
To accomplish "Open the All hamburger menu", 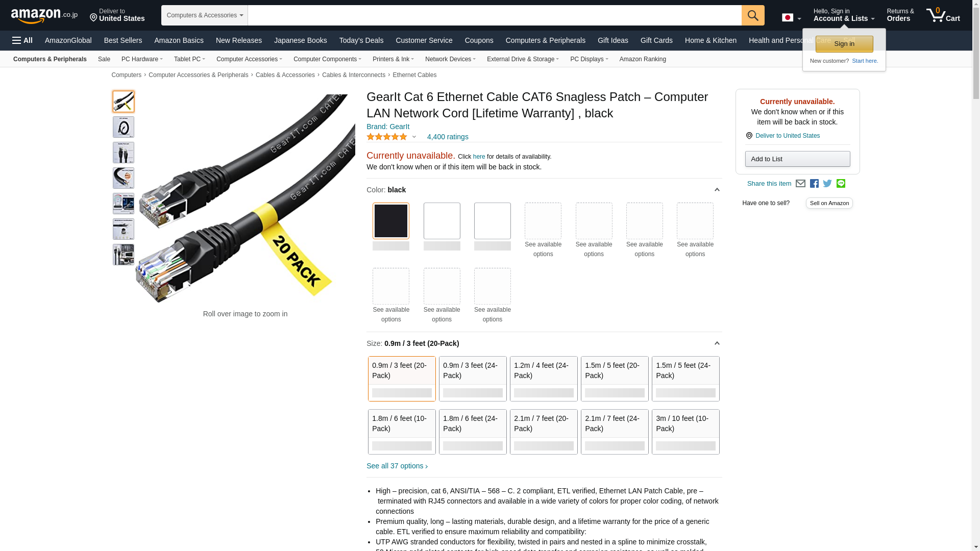I will tap(22, 40).
